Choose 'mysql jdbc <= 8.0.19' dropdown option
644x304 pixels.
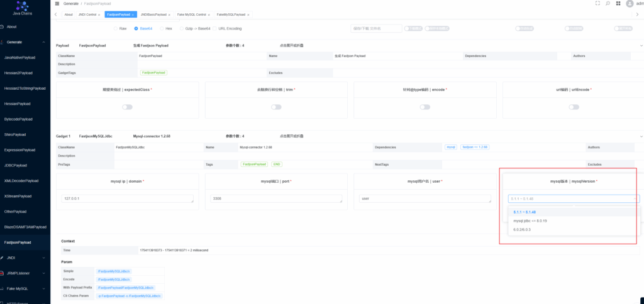530,221
